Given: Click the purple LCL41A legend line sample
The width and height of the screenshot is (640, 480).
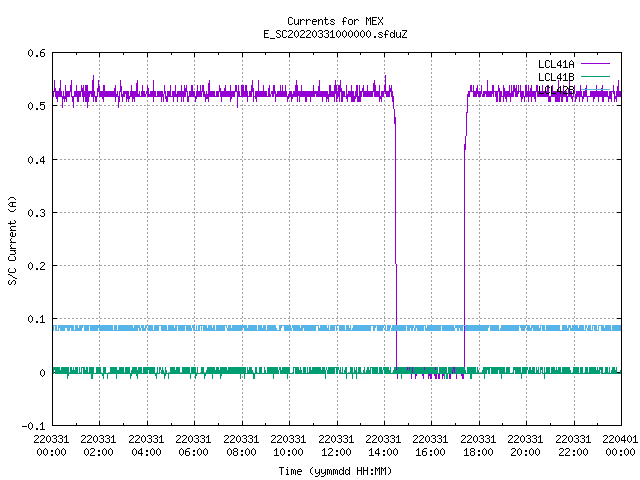Looking at the screenshot, I should [595, 64].
